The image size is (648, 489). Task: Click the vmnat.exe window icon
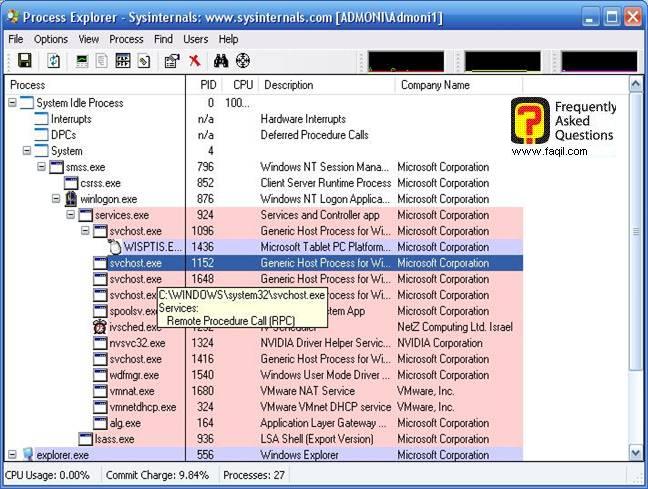tap(100, 391)
